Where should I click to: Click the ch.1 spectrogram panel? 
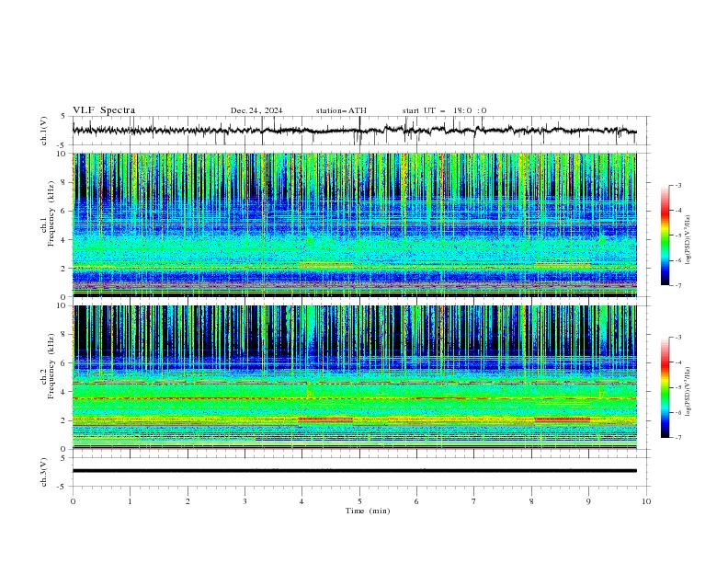355,224
